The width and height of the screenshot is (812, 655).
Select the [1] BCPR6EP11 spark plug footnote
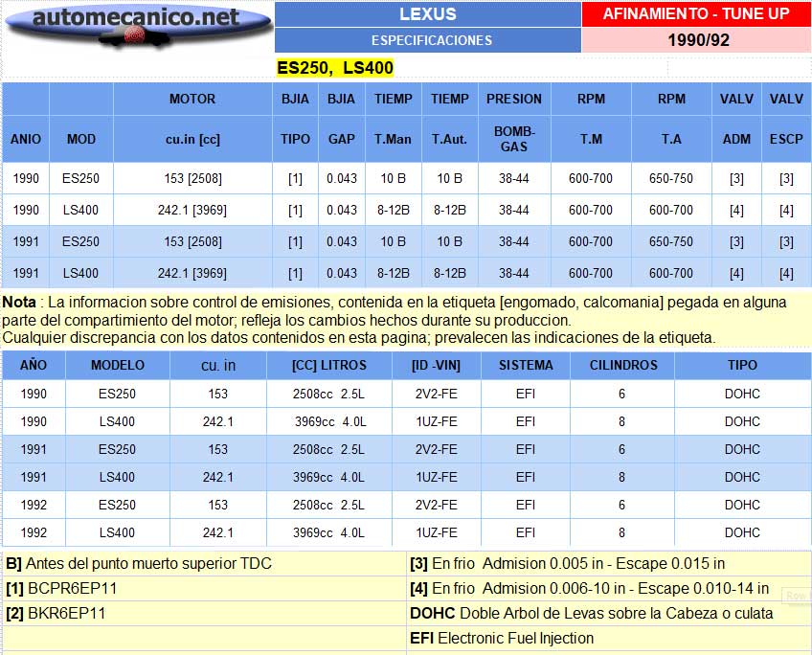tap(61, 588)
